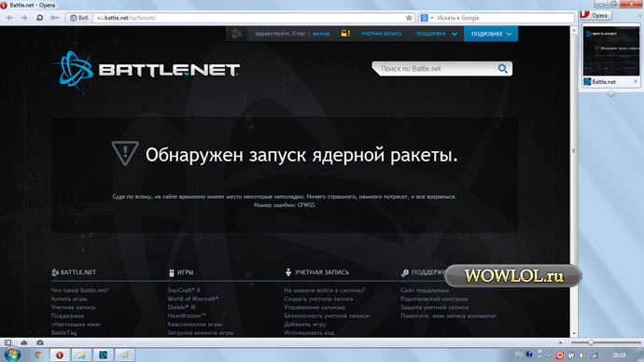The height and width of the screenshot is (362, 644).
Task: Bookmark the page with the star icon
Action: [409, 18]
